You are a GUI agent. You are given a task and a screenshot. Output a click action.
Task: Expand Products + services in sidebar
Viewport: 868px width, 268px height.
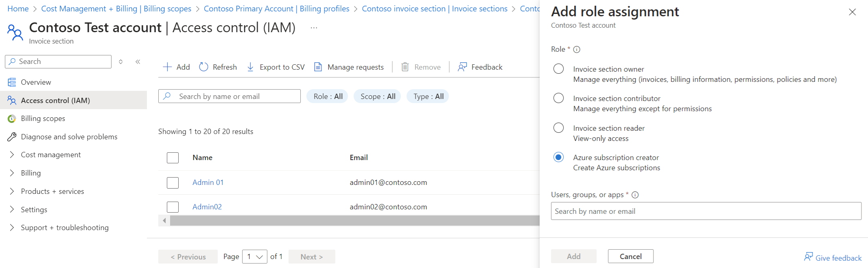click(12, 191)
